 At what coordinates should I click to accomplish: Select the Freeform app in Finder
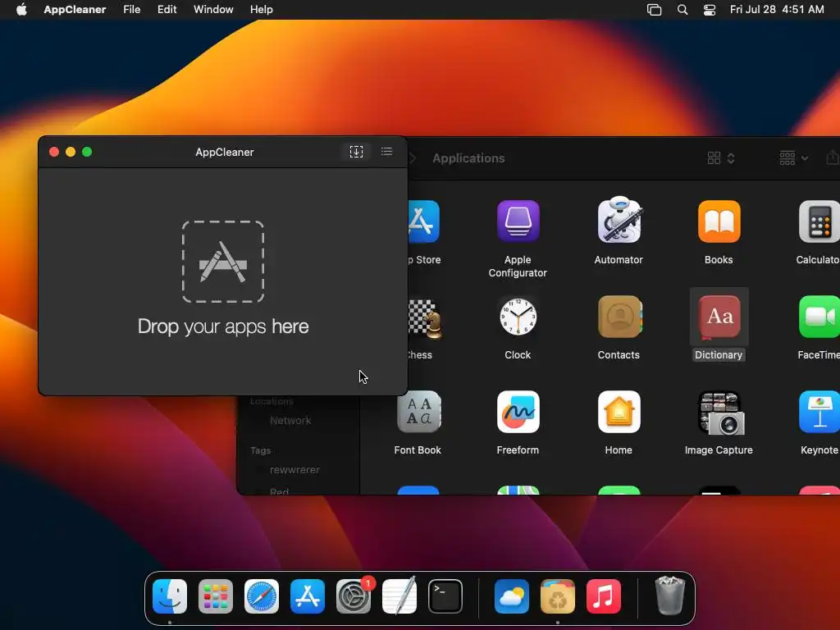[518, 412]
